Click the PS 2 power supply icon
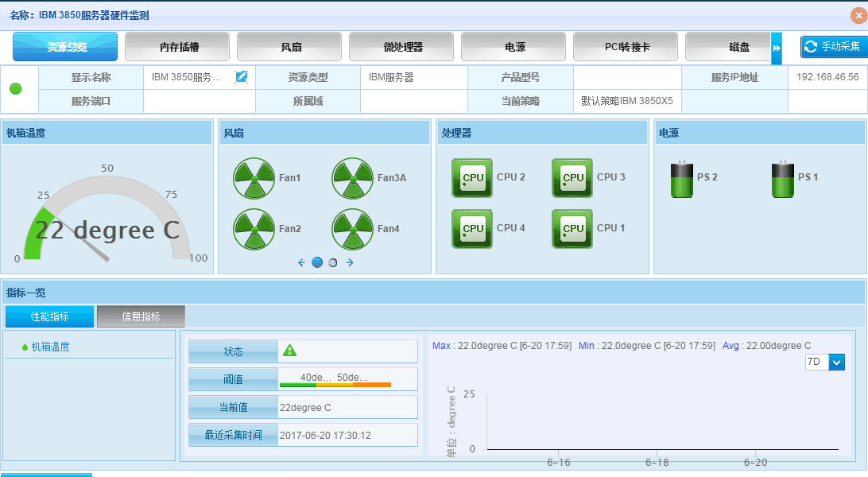The height and width of the screenshot is (477, 868). click(682, 179)
